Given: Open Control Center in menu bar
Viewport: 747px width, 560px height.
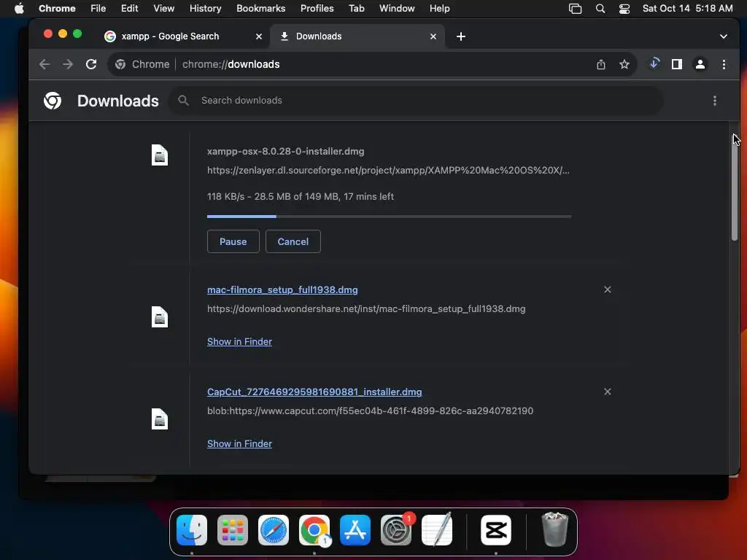Looking at the screenshot, I should (624, 9).
